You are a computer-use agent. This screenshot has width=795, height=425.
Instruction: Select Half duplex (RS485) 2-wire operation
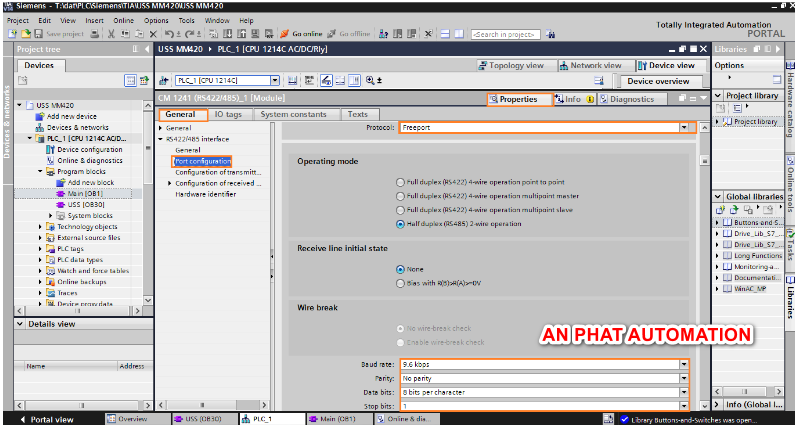pos(400,224)
